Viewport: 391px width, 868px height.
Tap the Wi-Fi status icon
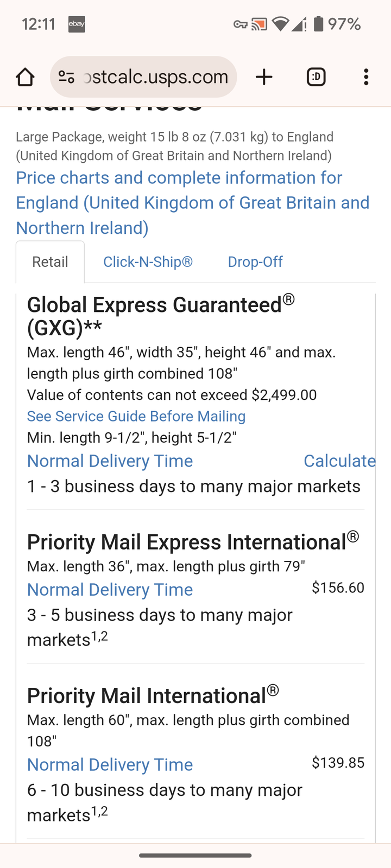click(280, 24)
